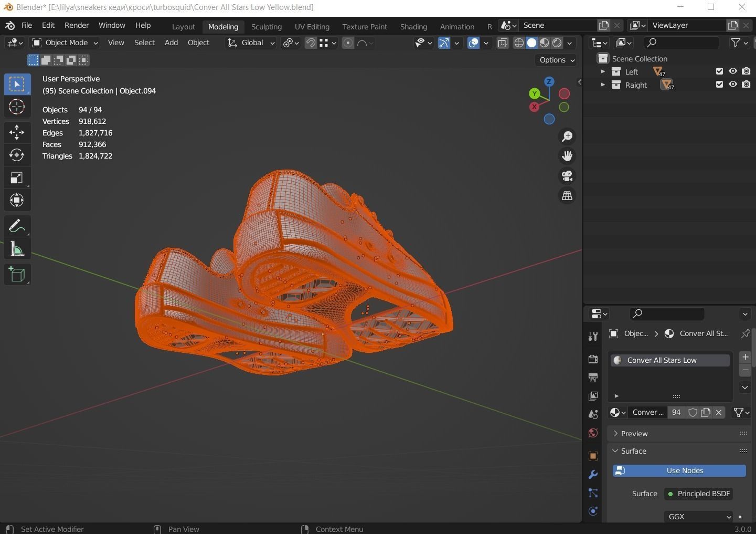Open the View Layer properties tab
This screenshot has height=534, width=756.
(593, 395)
